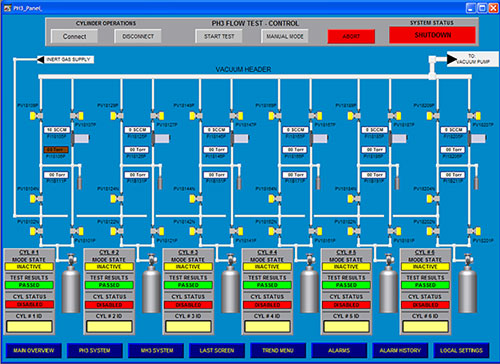500x364 pixels.
Task: Toggle valve PV10101P next to cylinder 1
Action: [x=77, y=231]
